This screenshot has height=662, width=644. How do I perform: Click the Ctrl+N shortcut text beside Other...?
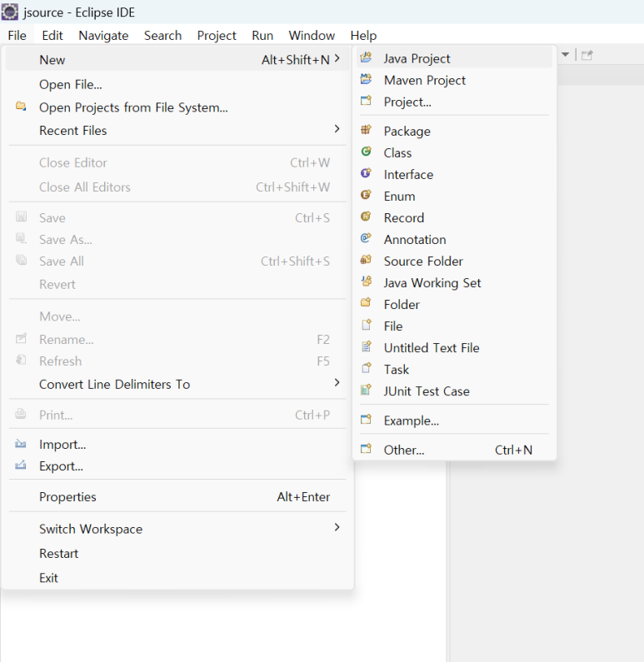tap(513, 450)
